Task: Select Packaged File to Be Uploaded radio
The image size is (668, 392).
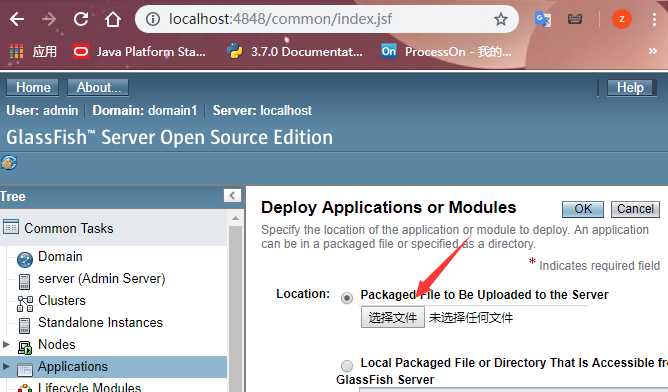Action: pos(347,297)
